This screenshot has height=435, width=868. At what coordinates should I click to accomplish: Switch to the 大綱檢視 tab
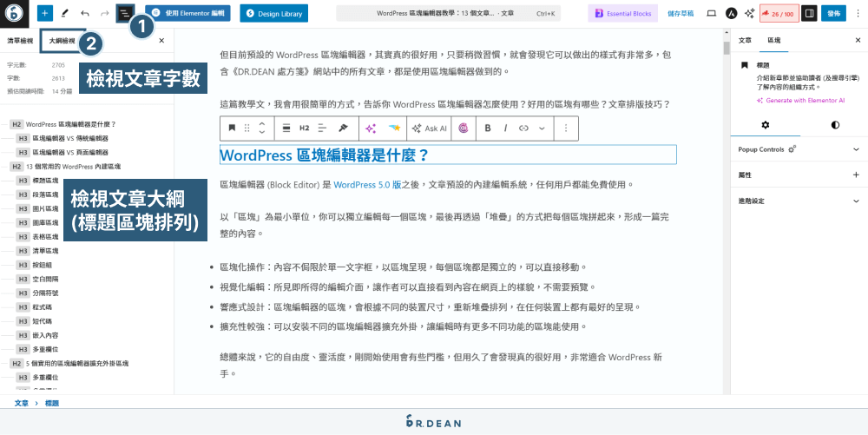62,41
